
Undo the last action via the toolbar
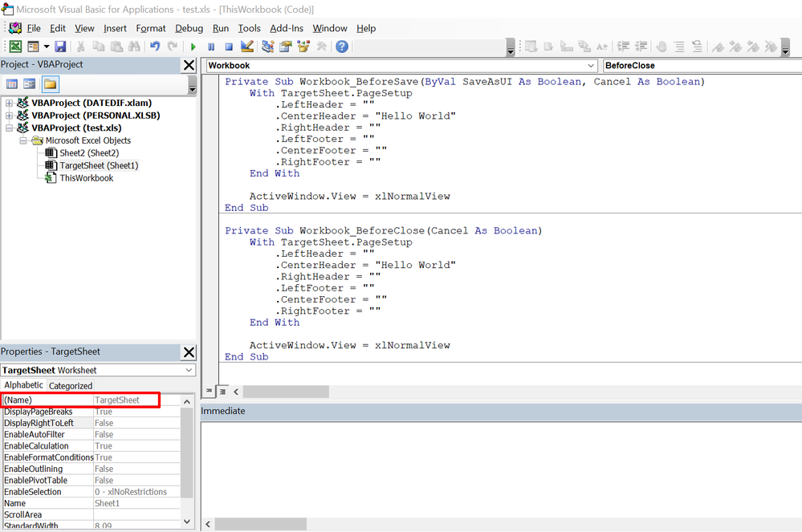pos(155,47)
